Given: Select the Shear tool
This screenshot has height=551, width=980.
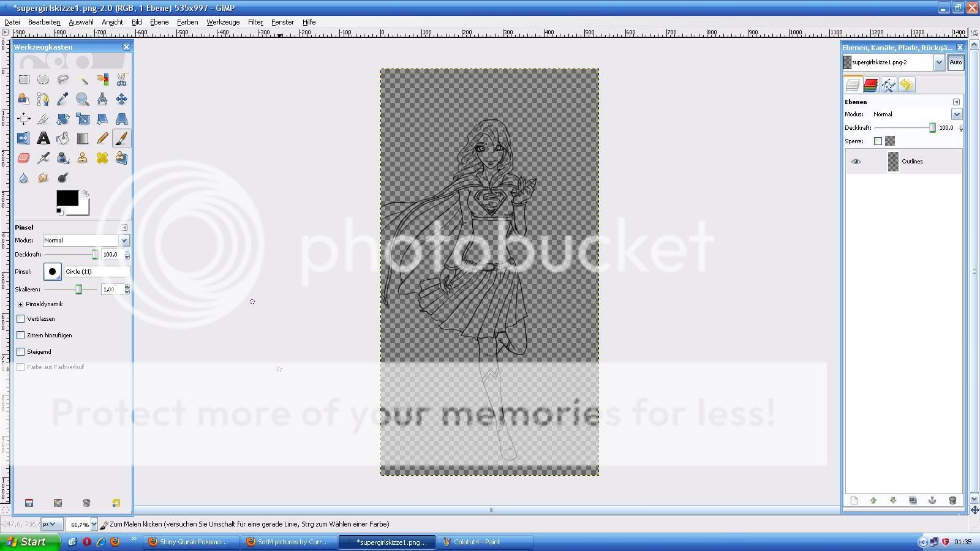Looking at the screenshot, I should [102, 119].
